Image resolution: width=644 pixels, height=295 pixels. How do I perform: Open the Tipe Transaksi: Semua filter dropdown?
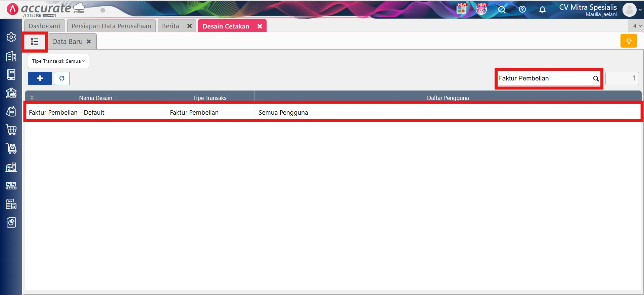[58, 61]
